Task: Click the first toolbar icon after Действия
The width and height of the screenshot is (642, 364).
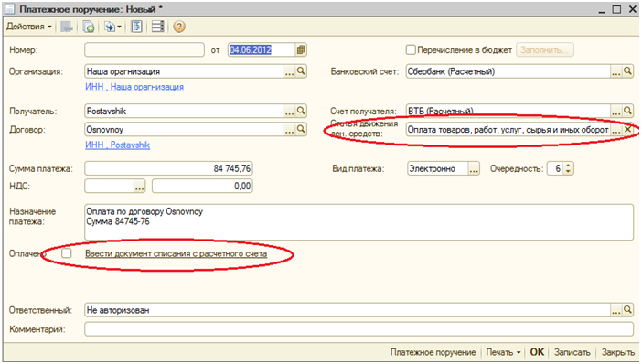Action: [67, 27]
